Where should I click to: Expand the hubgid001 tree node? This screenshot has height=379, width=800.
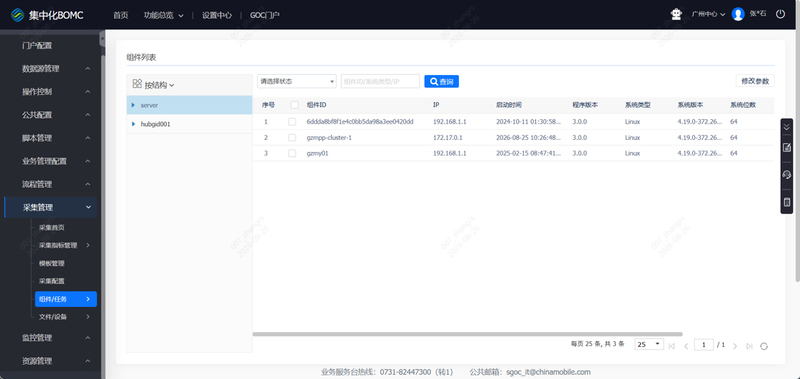(133, 124)
